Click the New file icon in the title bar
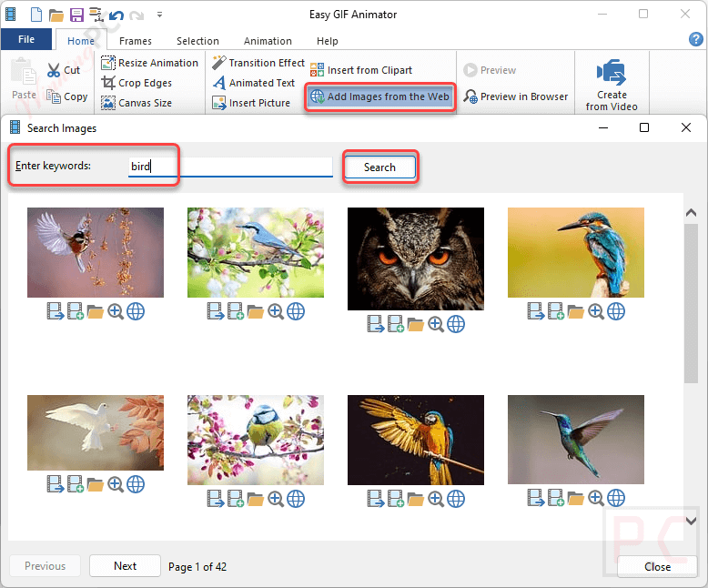 36,15
